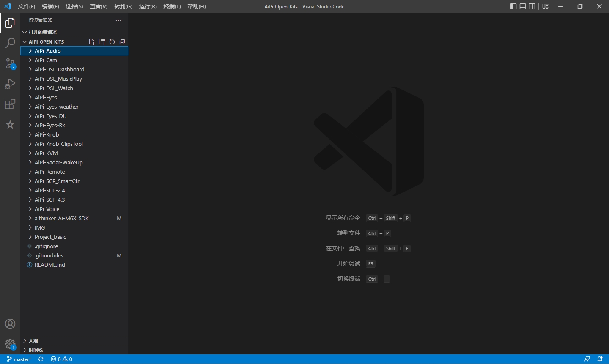Expand the 打开的编辑器 section
The height and width of the screenshot is (364, 609).
74,32
